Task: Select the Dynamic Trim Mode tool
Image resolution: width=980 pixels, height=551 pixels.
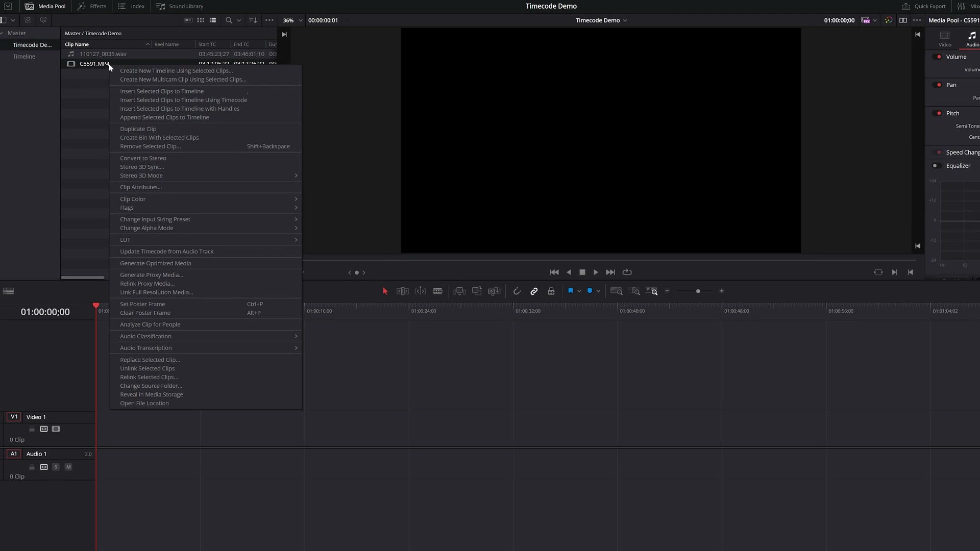Action: [420, 291]
